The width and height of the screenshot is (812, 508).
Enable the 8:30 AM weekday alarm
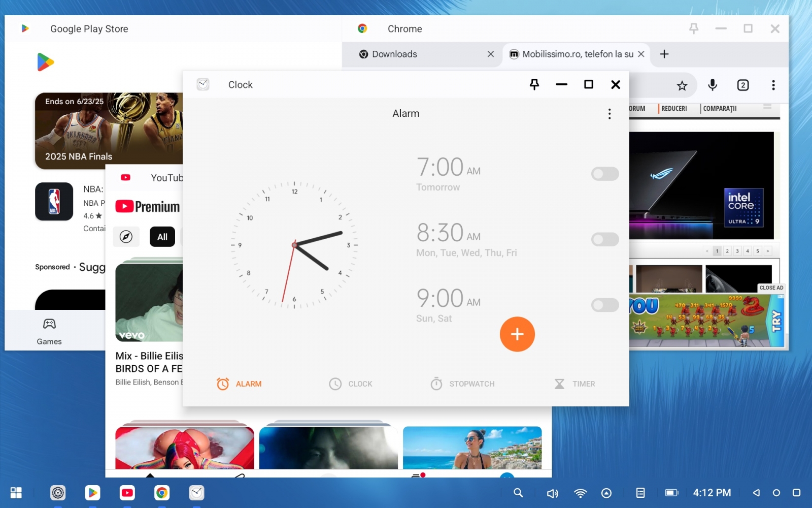pos(605,239)
